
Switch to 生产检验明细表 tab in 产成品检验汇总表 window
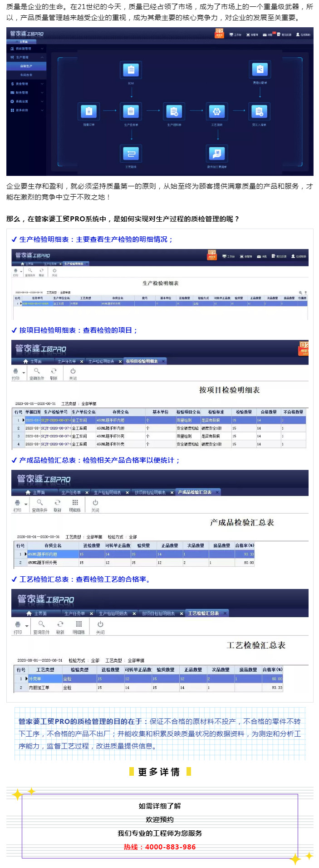[108, 492]
